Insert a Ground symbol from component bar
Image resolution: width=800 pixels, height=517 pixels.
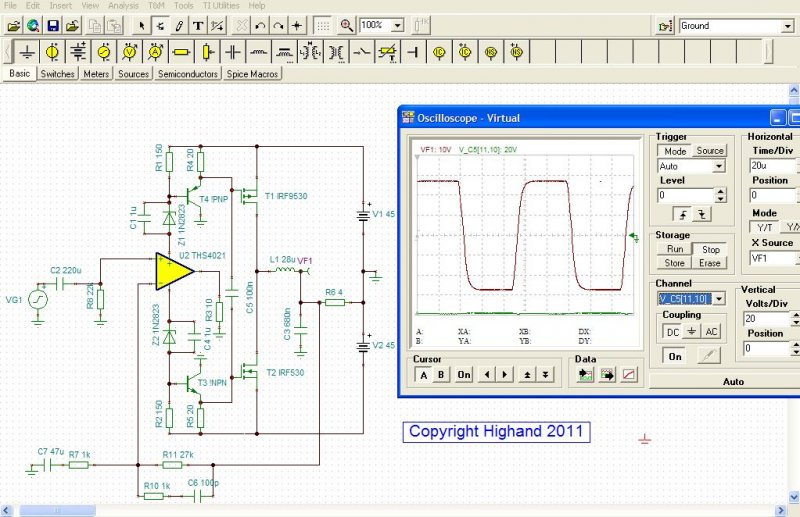27,52
